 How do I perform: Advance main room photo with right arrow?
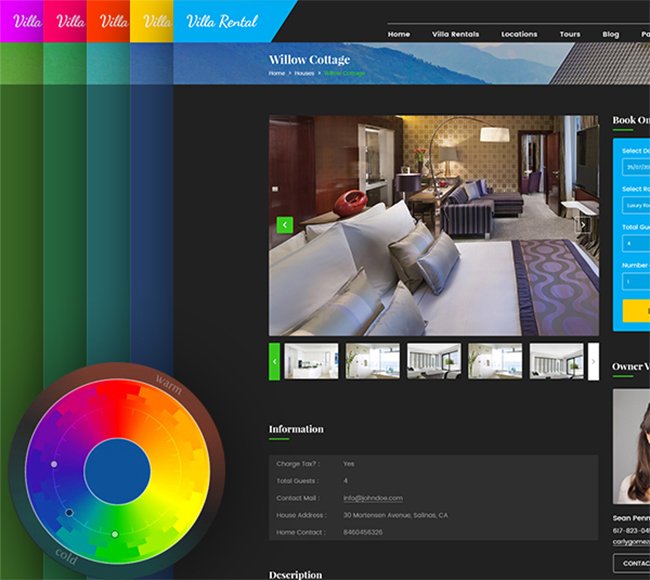[x=583, y=225]
